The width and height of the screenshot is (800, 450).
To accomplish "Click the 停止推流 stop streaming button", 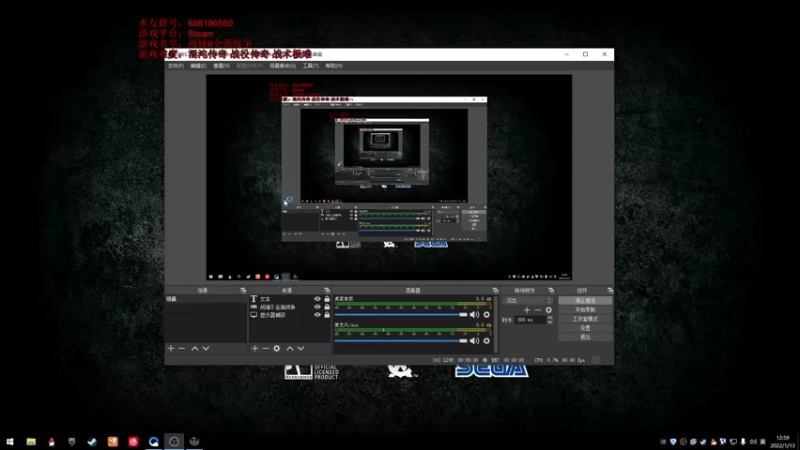I will point(585,301).
